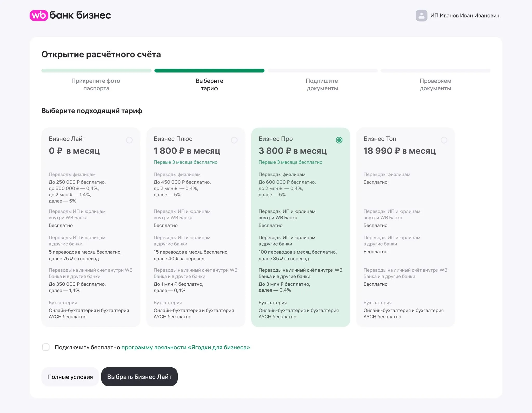
Task: Click «100 переводов в месяц бесплатно» text
Action: 297,252
